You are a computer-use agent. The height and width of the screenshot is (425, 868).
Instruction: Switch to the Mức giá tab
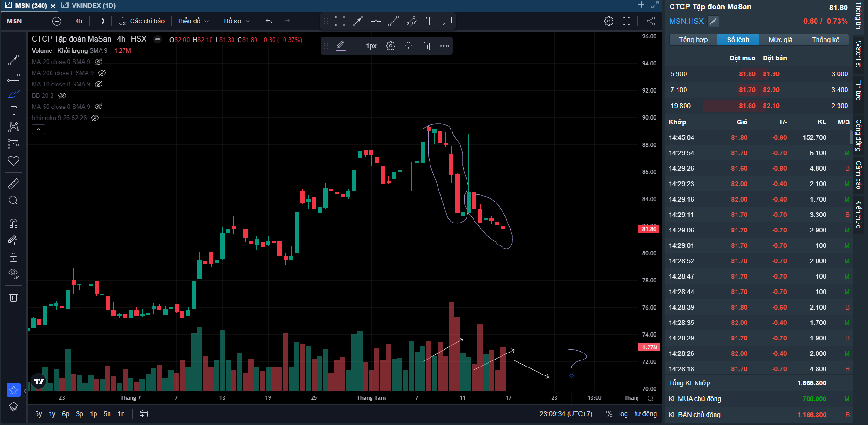pyautogui.click(x=780, y=40)
